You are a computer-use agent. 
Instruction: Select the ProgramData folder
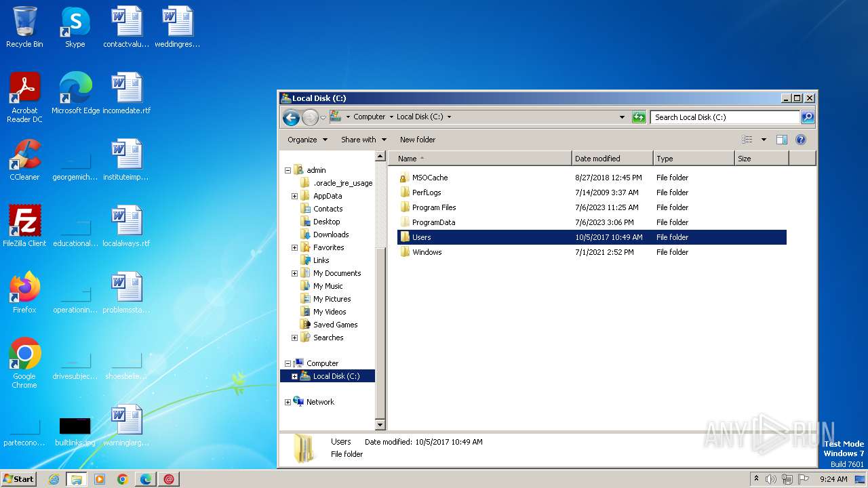click(x=591, y=222)
